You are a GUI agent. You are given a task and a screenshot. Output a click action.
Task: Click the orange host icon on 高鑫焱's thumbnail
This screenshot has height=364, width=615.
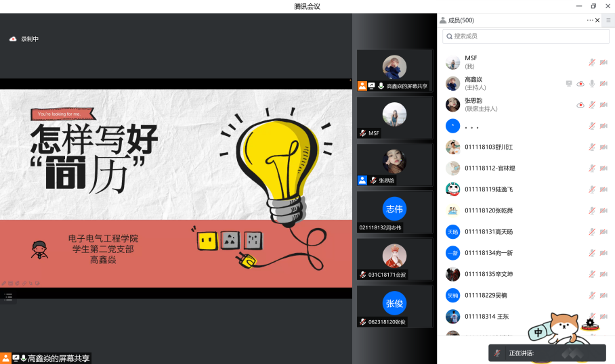point(362,86)
